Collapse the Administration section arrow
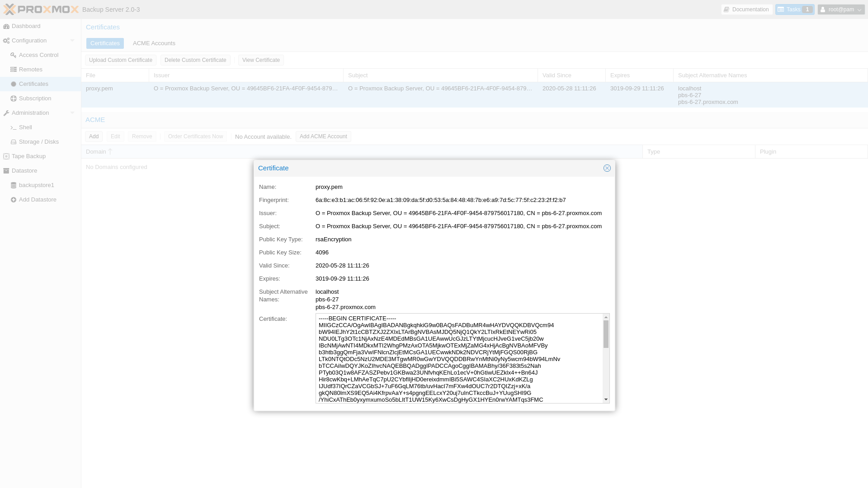Screen dimensions: 868x488 (x=72, y=113)
